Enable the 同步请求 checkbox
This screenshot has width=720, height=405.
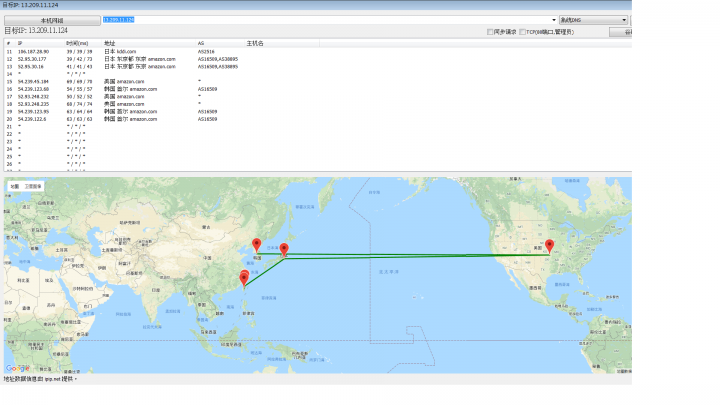(490, 32)
